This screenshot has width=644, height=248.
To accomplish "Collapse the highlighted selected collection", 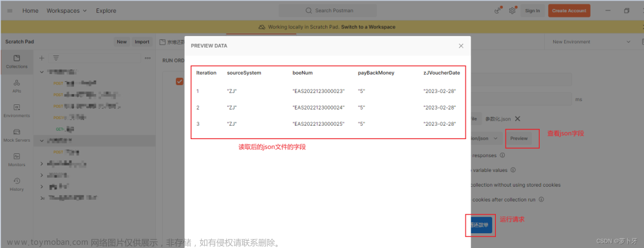I will pyautogui.click(x=41, y=141).
